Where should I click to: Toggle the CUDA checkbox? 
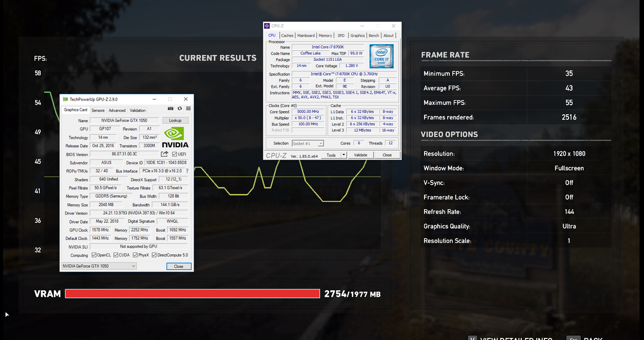[116, 255]
